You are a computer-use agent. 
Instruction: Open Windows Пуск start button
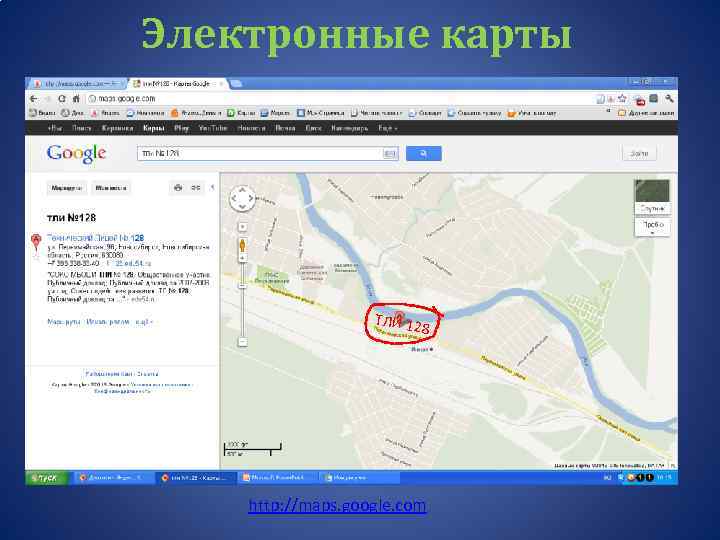[x=47, y=478]
